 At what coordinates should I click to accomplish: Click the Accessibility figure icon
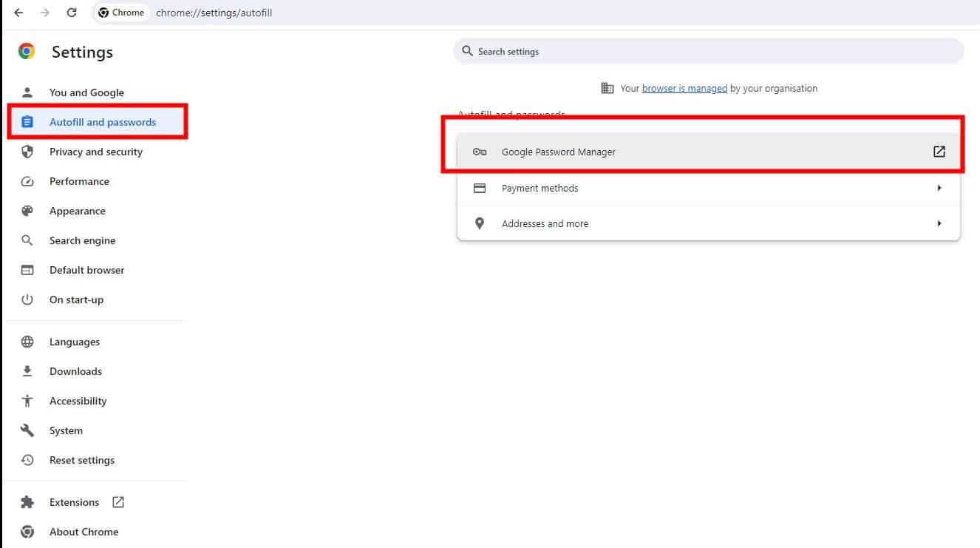(27, 401)
